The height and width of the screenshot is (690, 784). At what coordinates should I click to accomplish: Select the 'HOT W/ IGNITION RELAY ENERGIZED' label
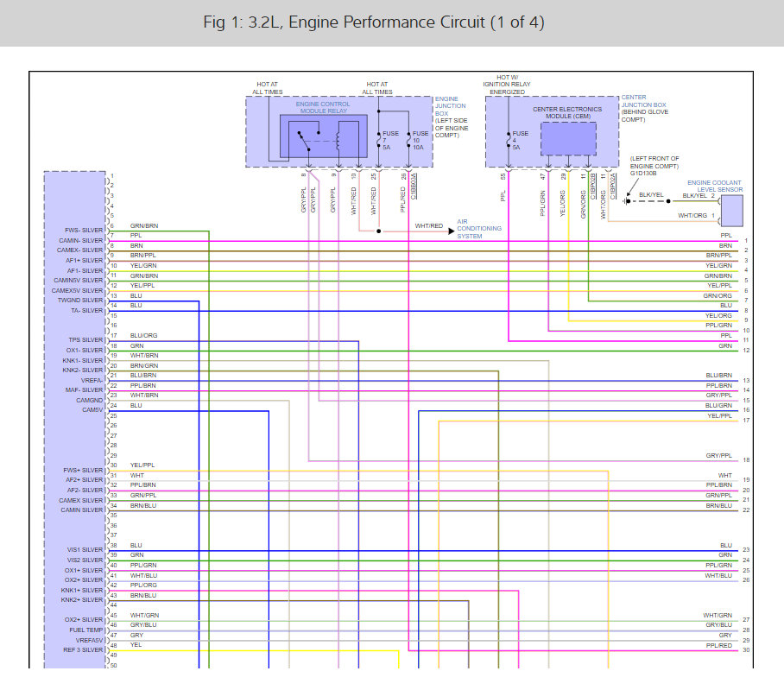(507, 85)
